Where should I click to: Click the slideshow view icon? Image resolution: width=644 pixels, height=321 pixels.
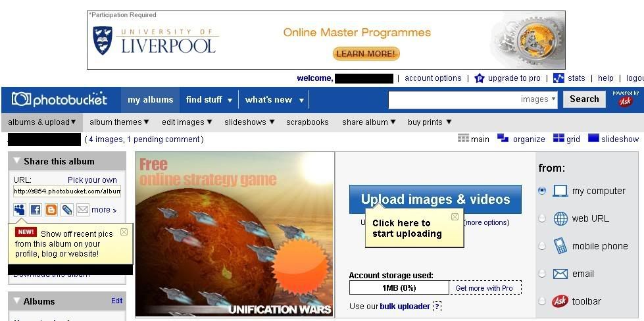593,138
